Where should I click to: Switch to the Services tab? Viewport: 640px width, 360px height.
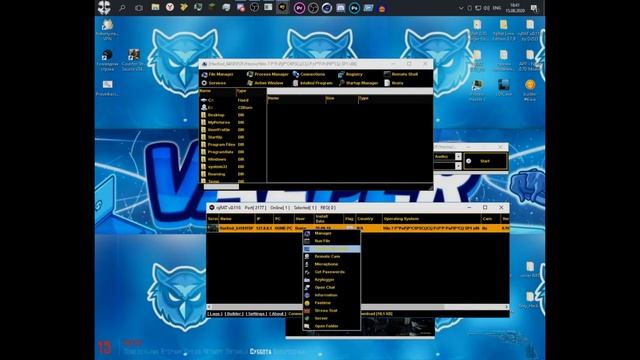tap(213, 83)
